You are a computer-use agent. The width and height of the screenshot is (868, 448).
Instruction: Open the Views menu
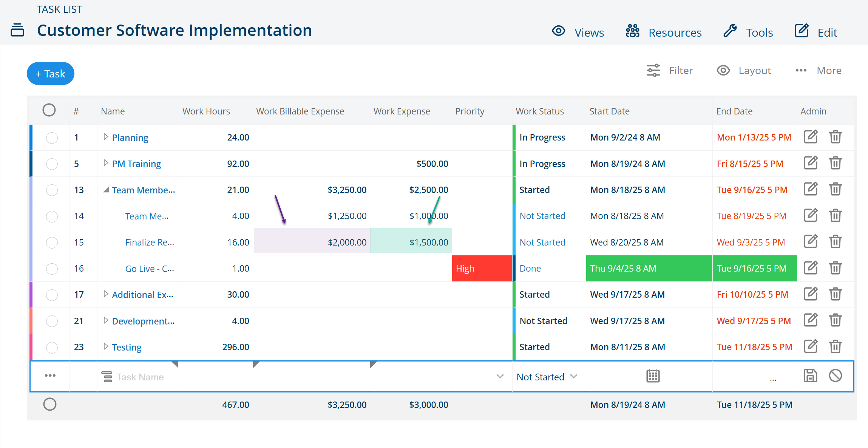[x=578, y=32]
